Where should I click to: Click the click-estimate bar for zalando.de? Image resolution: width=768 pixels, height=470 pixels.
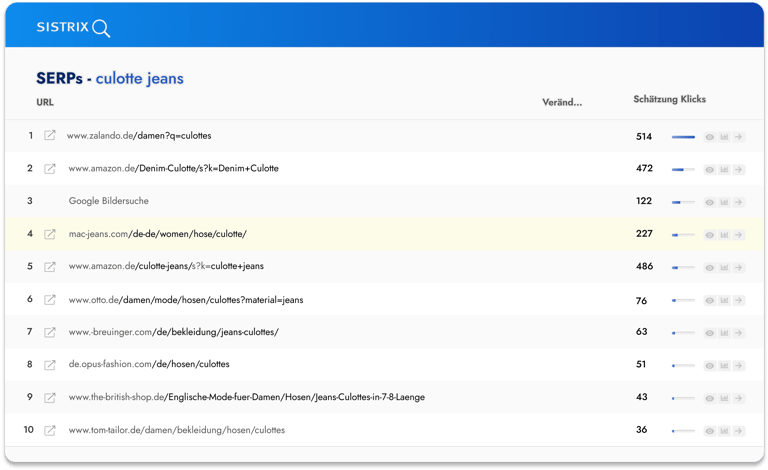[683, 137]
